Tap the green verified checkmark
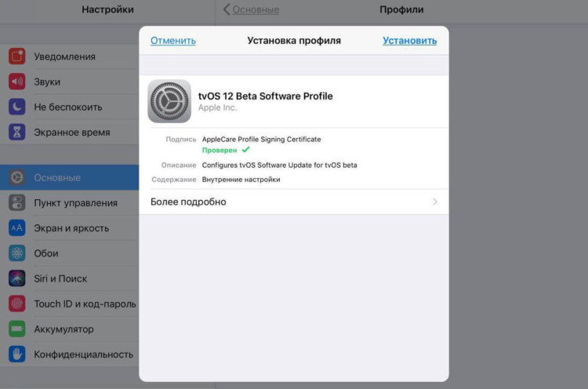 (245, 150)
